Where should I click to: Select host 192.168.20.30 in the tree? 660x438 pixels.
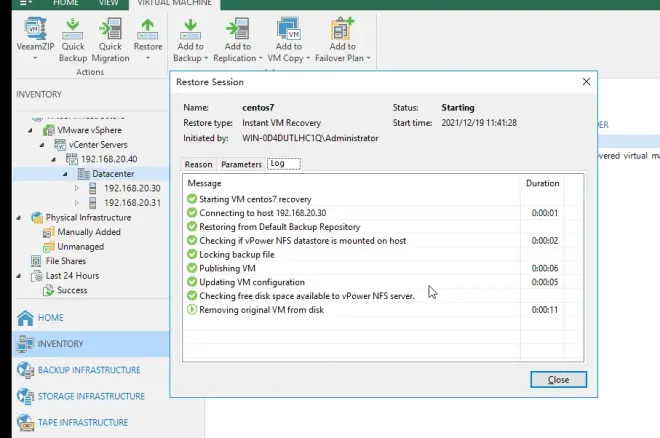click(x=132, y=188)
